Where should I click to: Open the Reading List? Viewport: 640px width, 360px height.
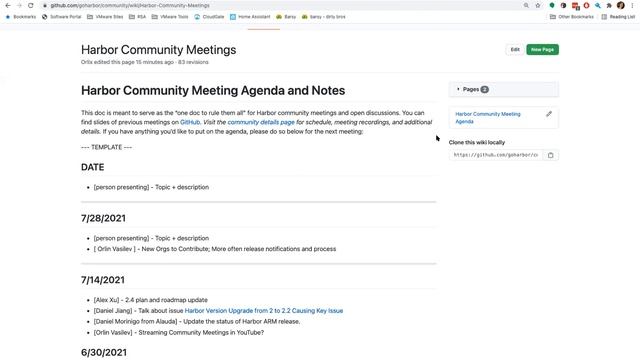(x=618, y=17)
